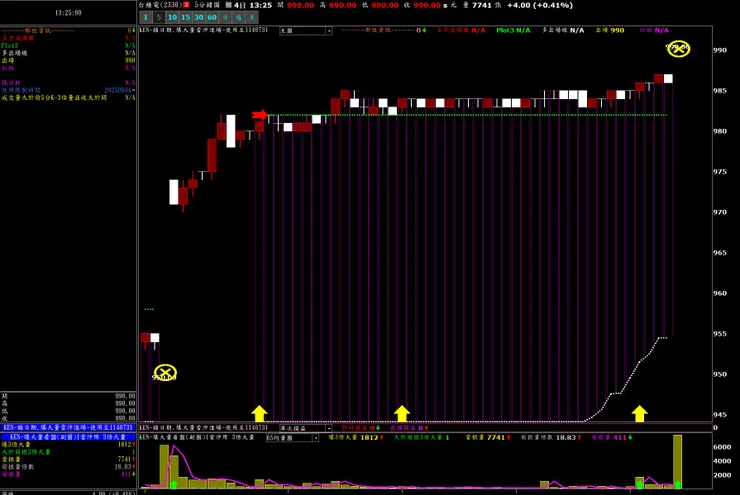Open the 65均量圖 dropdown in volume pane
Image resolution: width=740 pixels, height=495 pixels.
coord(292,438)
